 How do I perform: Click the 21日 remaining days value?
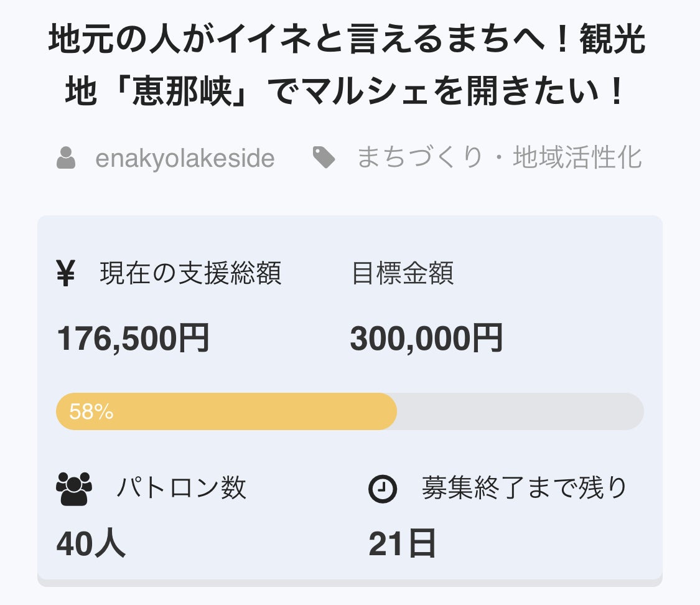[x=402, y=543]
